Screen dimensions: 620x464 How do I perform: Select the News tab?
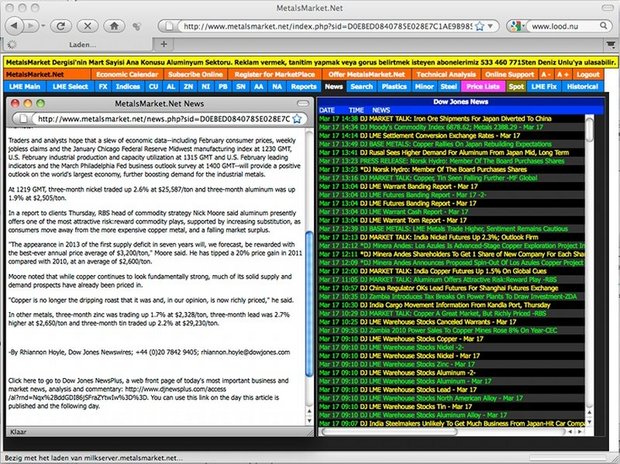tap(334, 87)
